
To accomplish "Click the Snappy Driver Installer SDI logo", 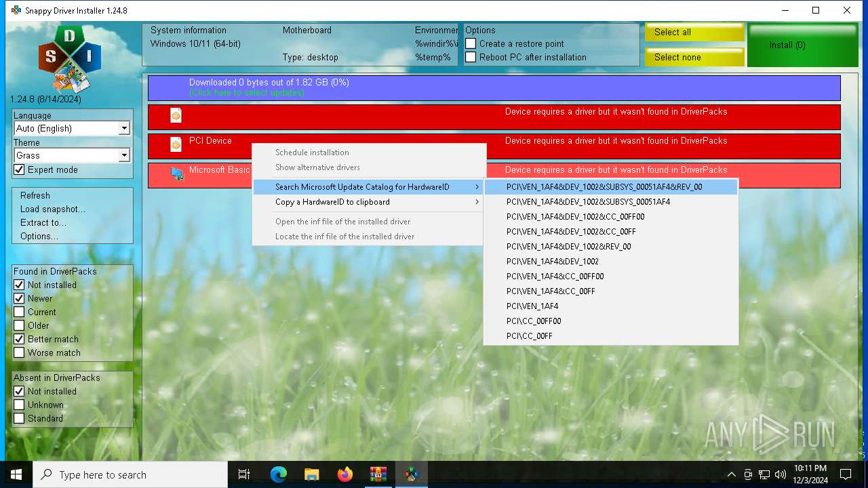I will tap(70, 59).
